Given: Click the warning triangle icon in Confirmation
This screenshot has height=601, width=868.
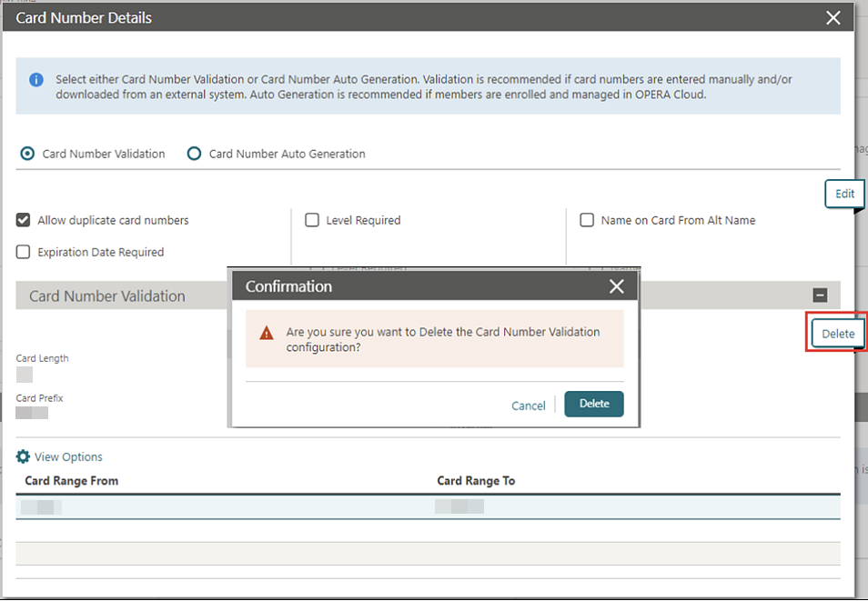Looking at the screenshot, I should [267, 333].
